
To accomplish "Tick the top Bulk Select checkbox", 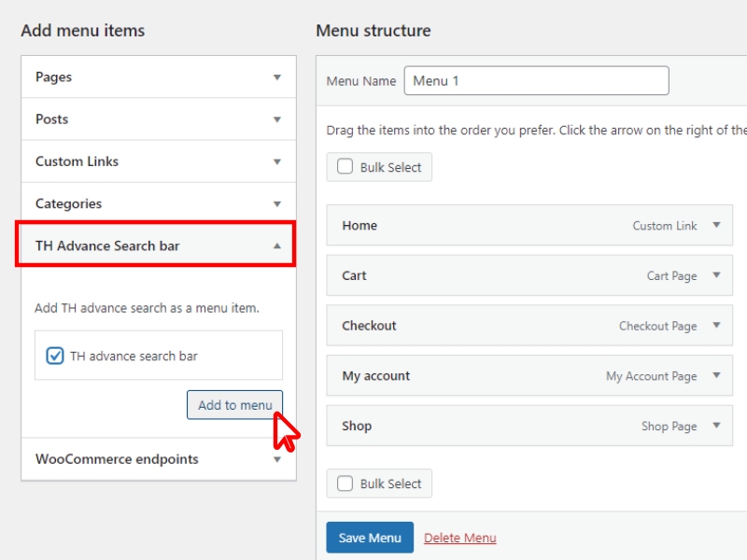I will 345,167.
